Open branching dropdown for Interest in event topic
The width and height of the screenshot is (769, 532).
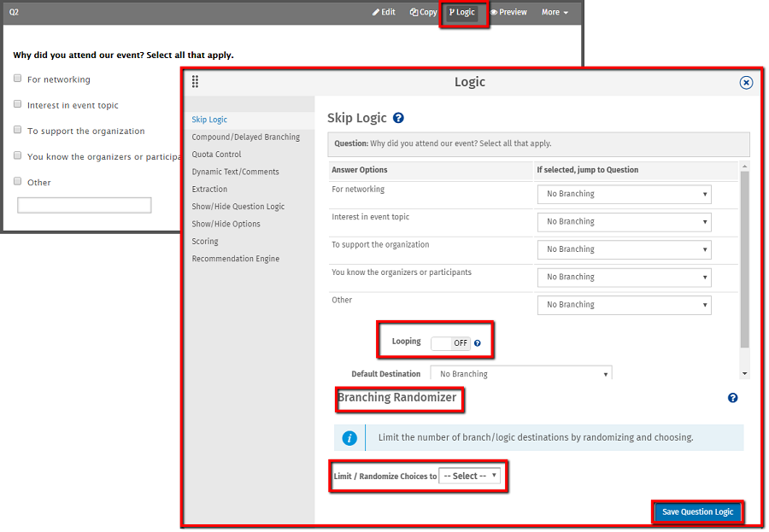tap(625, 222)
